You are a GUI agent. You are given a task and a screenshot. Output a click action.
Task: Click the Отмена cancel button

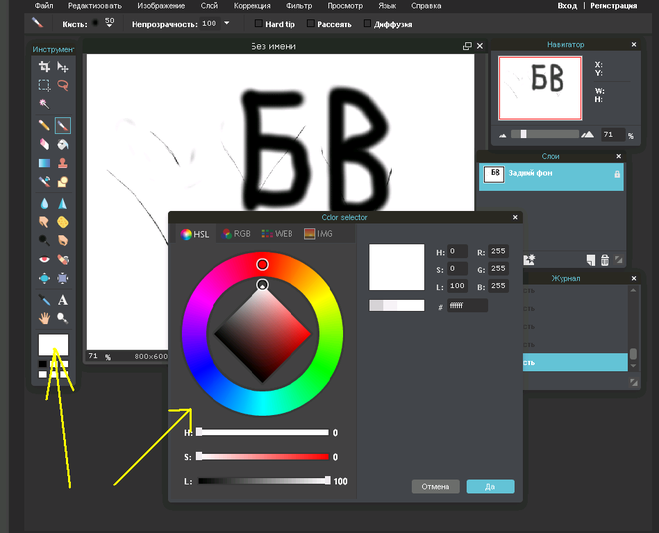click(x=435, y=486)
